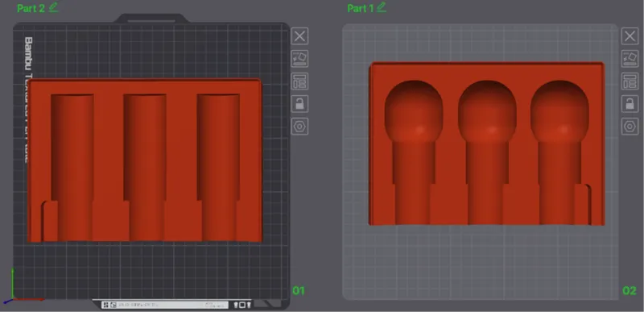Auto-orient objects on plate 01
644x312 pixels.
pyautogui.click(x=299, y=59)
